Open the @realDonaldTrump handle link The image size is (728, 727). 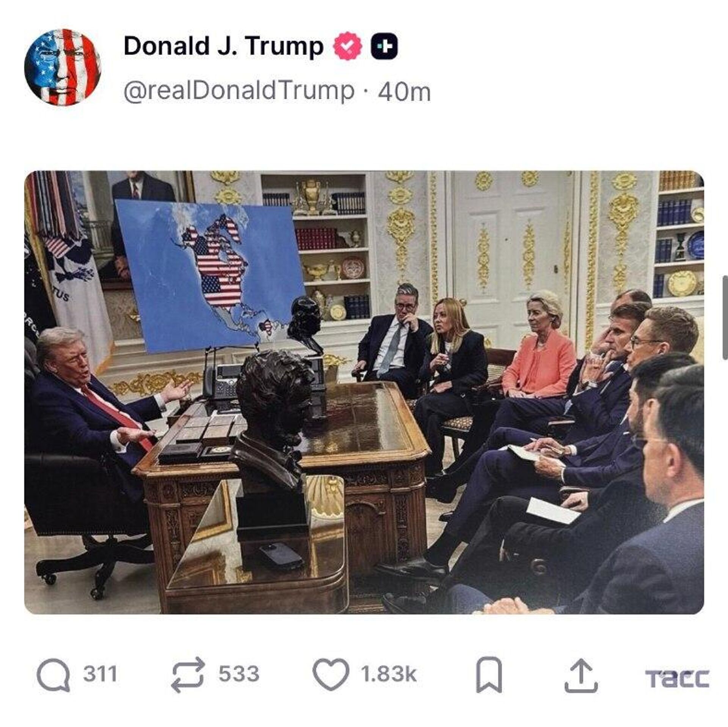click(x=239, y=92)
